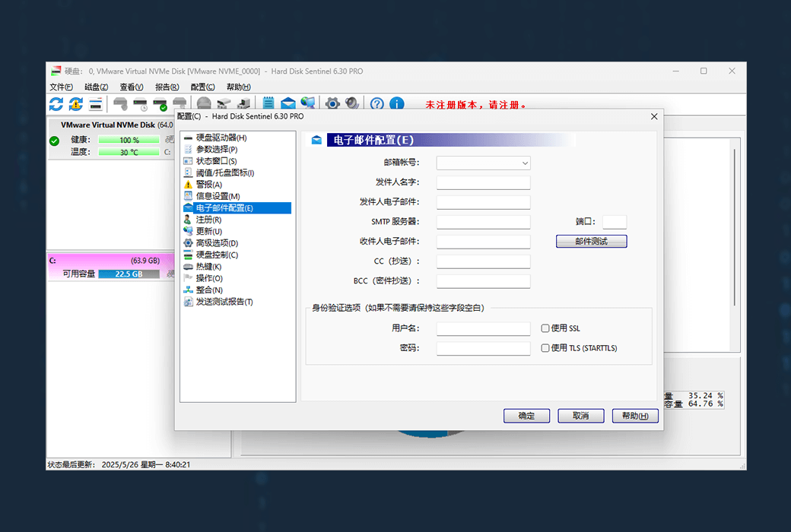This screenshot has width=791, height=532.
Task: Click the 确定 button
Action: (526, 416)
